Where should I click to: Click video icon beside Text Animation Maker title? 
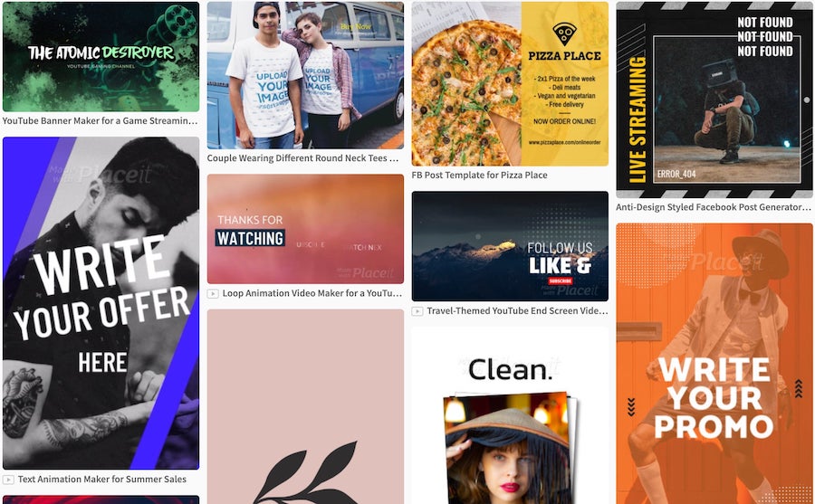(8, 480)
